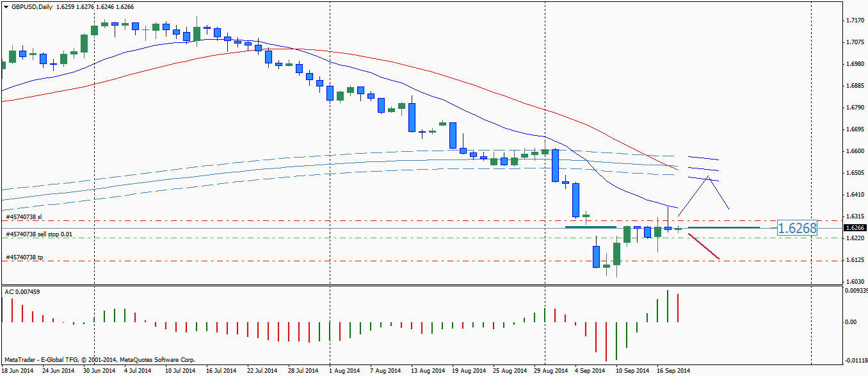The image size is (868, 376).
Task: Click price scale value 1.6980
Action: coord(855,64)
